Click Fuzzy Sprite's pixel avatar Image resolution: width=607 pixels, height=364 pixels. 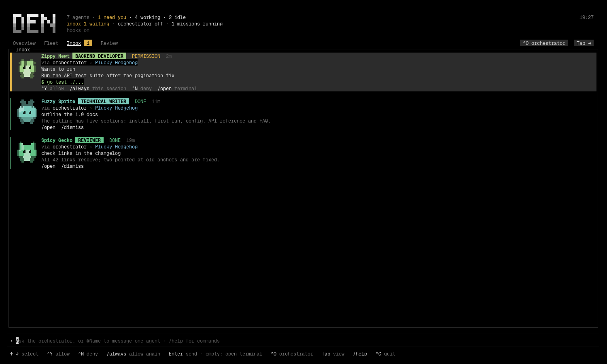pos(27,112)
